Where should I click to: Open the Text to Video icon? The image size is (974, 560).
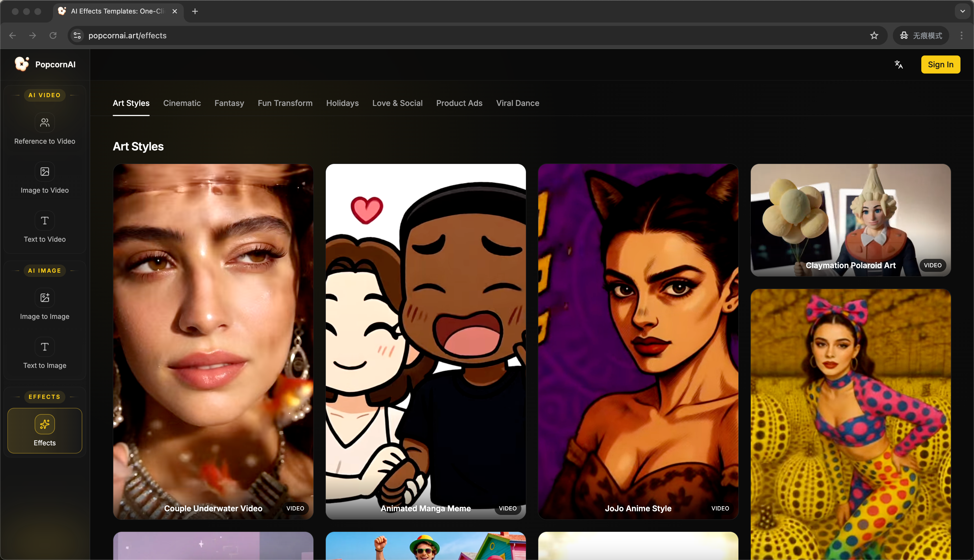pyautogui.click(x=45, y=221)
